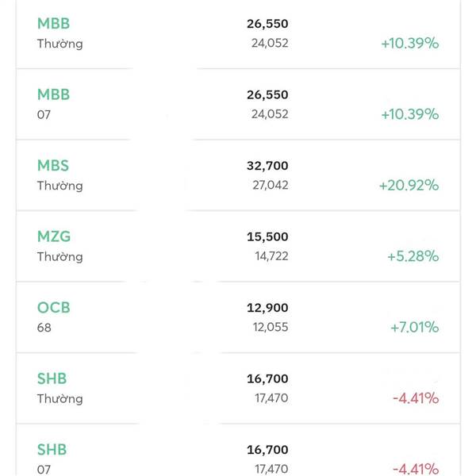This screenshot has width=476, height=476.
Task: Click -4.41% loss in SHB Thường row
Action: [414, 397]
